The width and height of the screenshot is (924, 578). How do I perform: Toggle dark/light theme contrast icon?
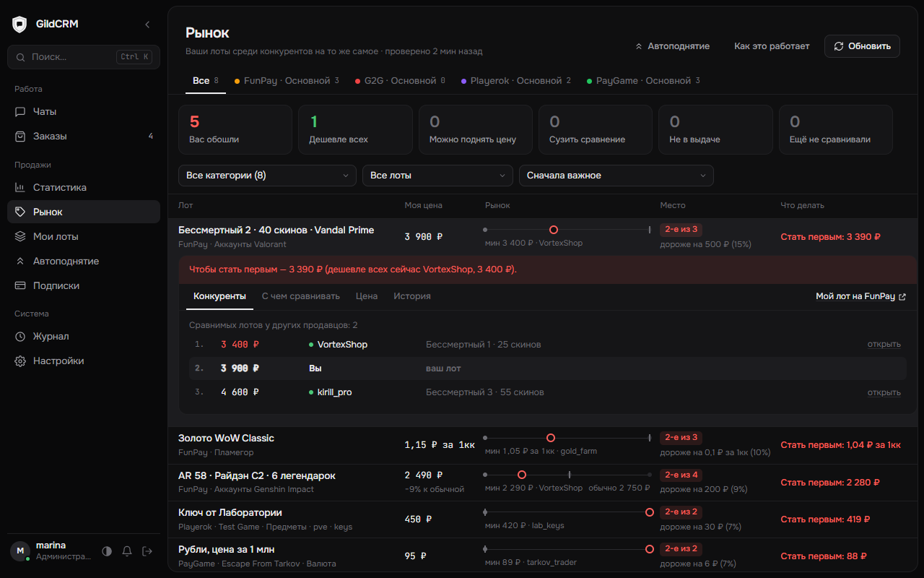(x=107, y=551)
